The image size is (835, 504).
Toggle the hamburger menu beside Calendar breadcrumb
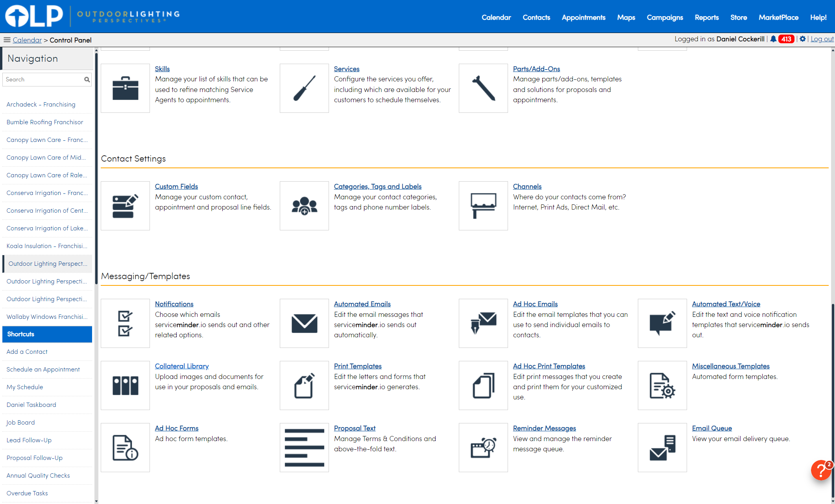tap(7, 40)
